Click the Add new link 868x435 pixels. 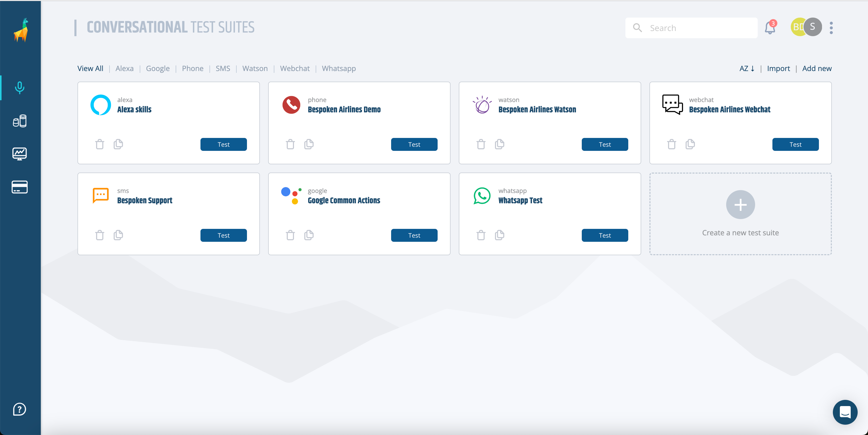(817, 68)
